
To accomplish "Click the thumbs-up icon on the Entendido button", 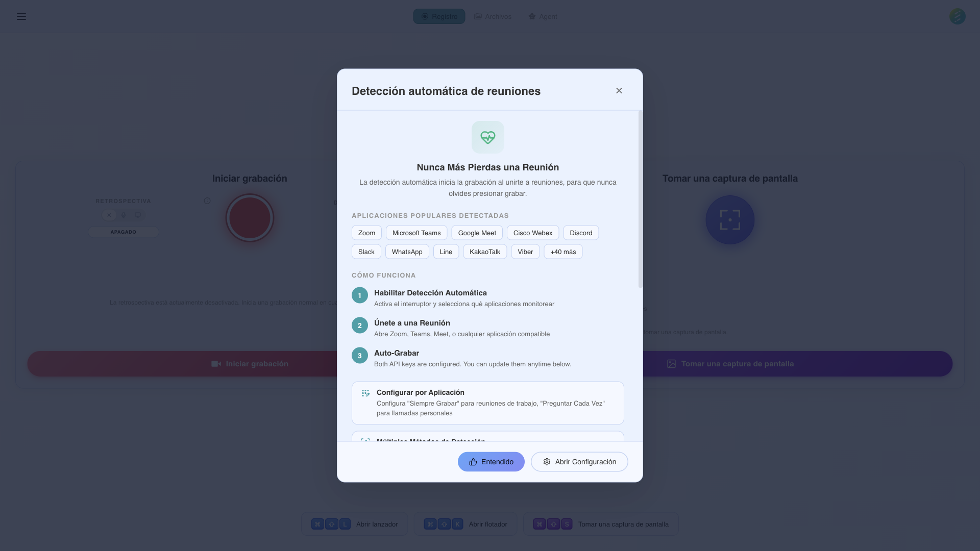I will point(472,462).
